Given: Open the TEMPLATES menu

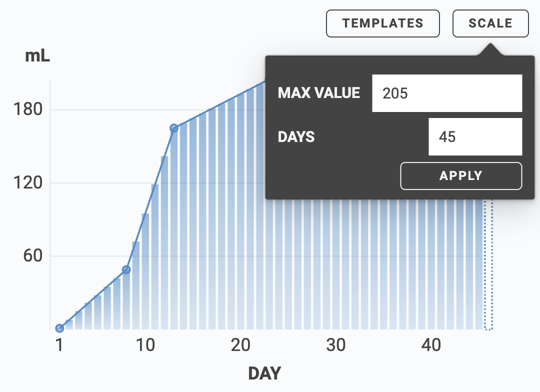Looking at the screenshot, I should click(x=382, y=23).
